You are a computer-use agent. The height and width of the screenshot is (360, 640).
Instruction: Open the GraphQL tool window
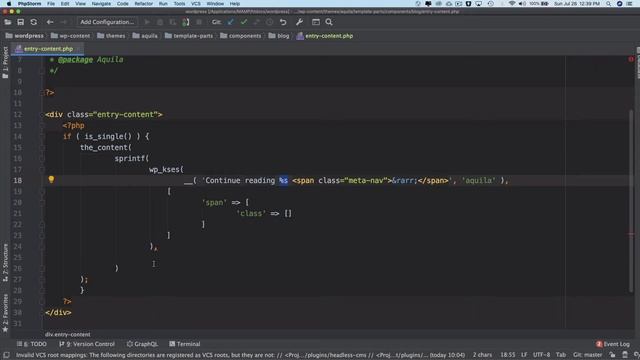pos(142,344)
